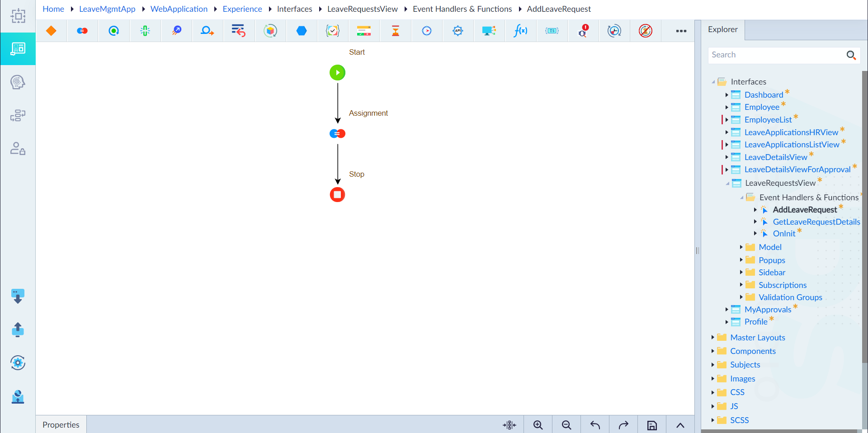
Task: Click the Explorer search magnifier icon
Action: coord(851,55)
